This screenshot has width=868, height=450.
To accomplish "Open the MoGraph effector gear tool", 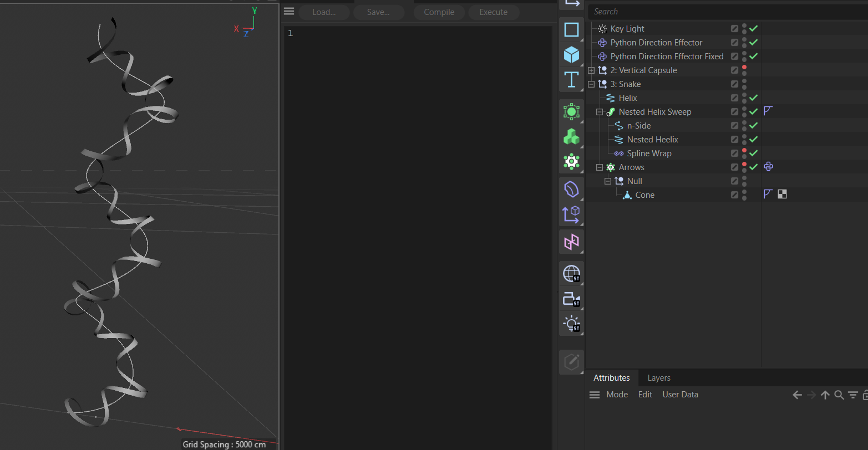I will pos(571,161).
